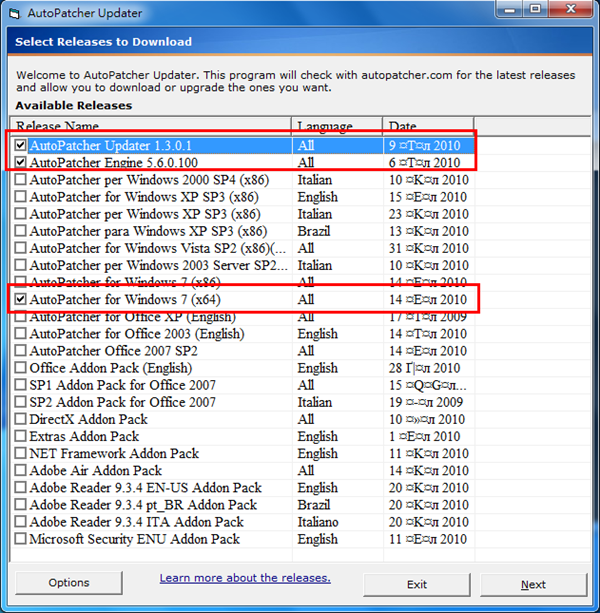Screen dimensions: 600x613
Task: Maximize the AutoPatcher Updater window
Action: coord(536,9)
